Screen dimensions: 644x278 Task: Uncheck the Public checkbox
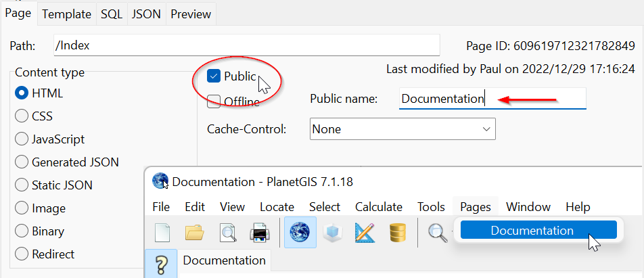214,76
